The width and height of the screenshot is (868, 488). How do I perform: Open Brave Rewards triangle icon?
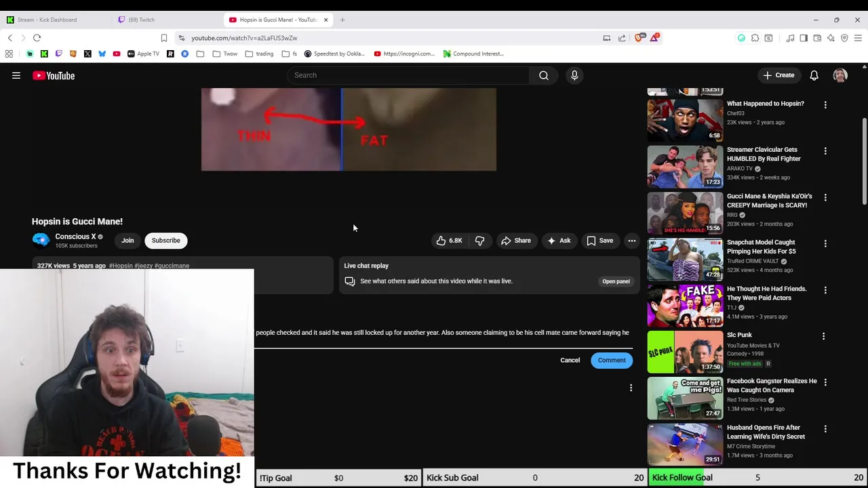tap(654, 38)
